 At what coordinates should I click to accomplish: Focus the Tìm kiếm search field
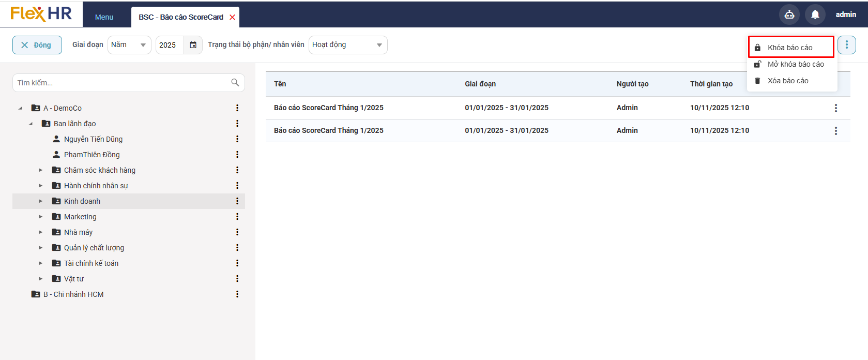coord(121,83)
